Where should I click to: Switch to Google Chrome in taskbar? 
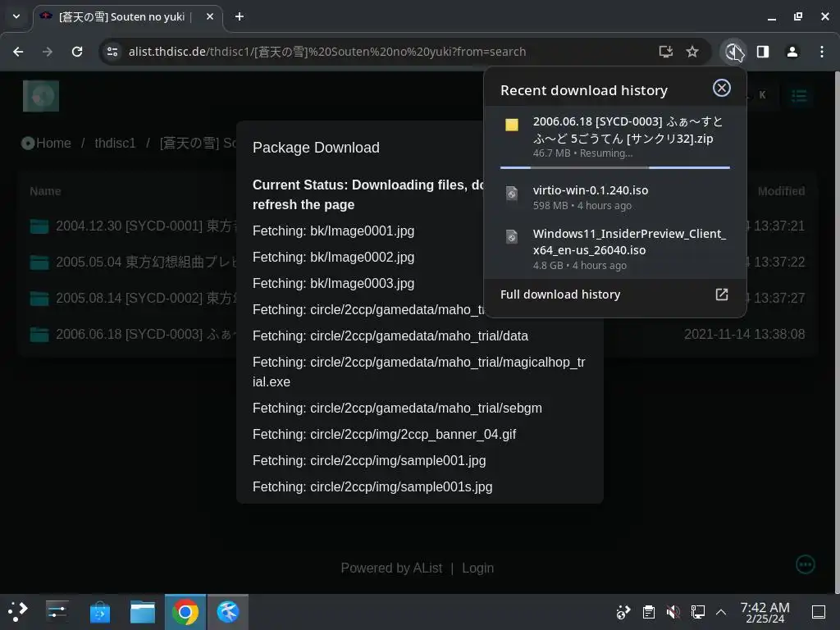185,612
